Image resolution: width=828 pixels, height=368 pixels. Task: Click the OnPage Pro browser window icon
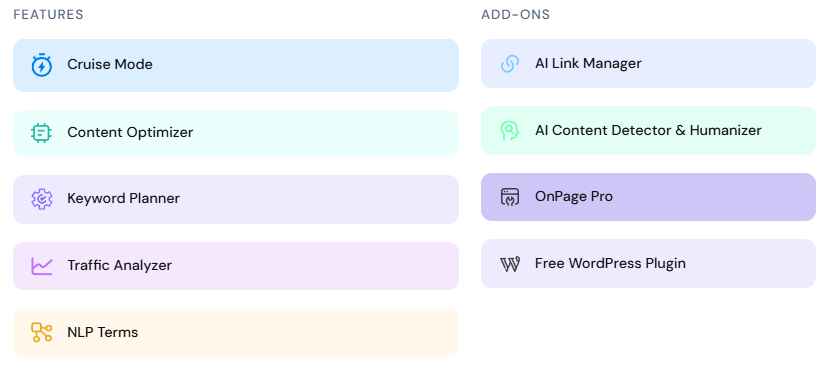510,197
